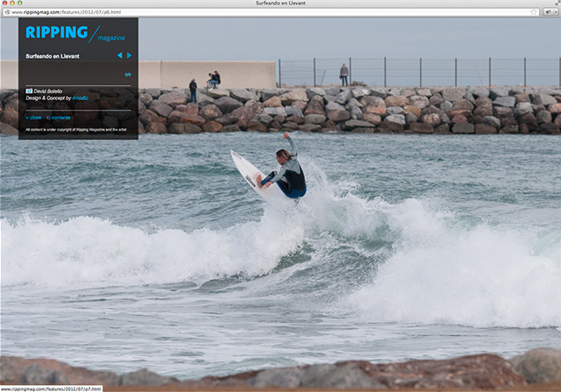Image resolution: width=561 pixels, height=392 pixels.
Task: Focus the rippingmag.com address bar
Action: point(263,12)
